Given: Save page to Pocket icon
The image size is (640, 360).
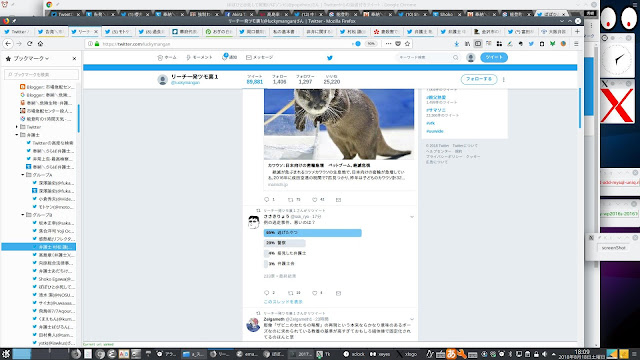Looking at the screenshot, I should point(398,44).
